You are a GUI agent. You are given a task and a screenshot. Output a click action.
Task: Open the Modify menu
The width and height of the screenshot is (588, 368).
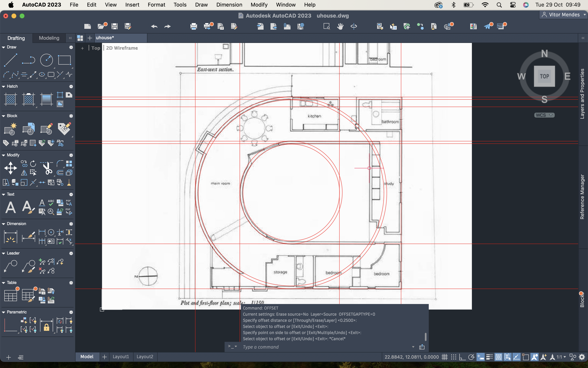pos(259,5)
